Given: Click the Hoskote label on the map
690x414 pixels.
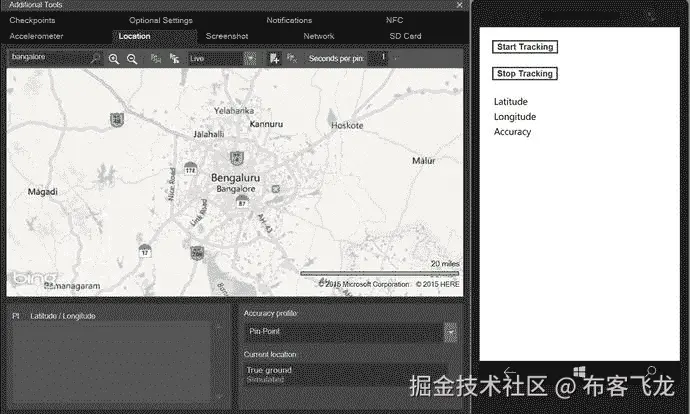Looking at the screenshot, I should (x=347, y=125).
